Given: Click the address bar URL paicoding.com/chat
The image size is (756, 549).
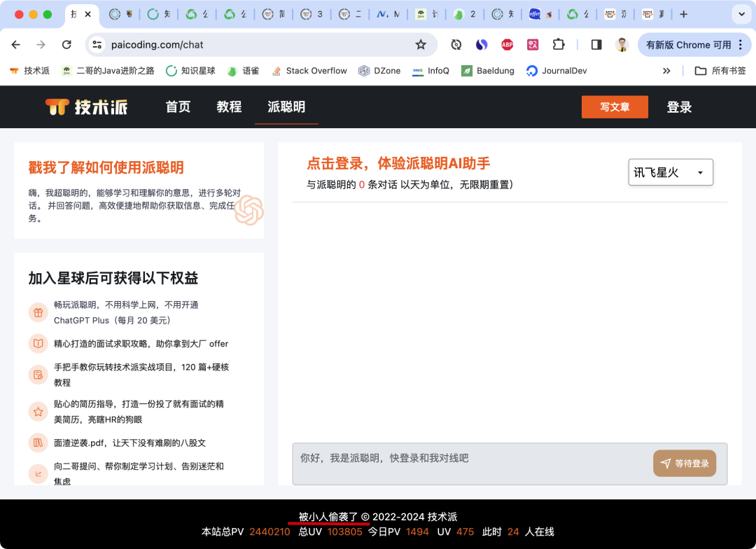Looking at the screenshot, I should click(x=157, y=45).
